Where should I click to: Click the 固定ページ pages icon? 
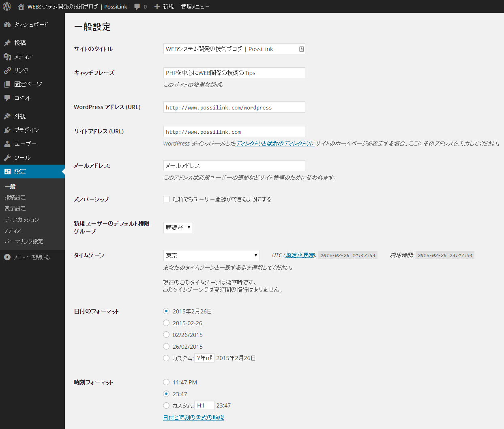coord(7,84)
